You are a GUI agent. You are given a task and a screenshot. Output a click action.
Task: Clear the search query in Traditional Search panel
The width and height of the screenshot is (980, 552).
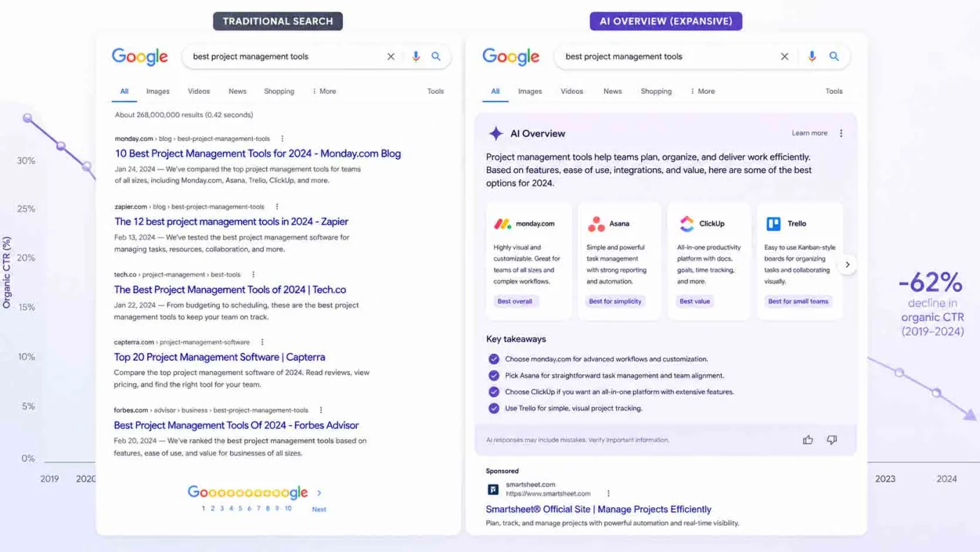click(x=391, y=57)
